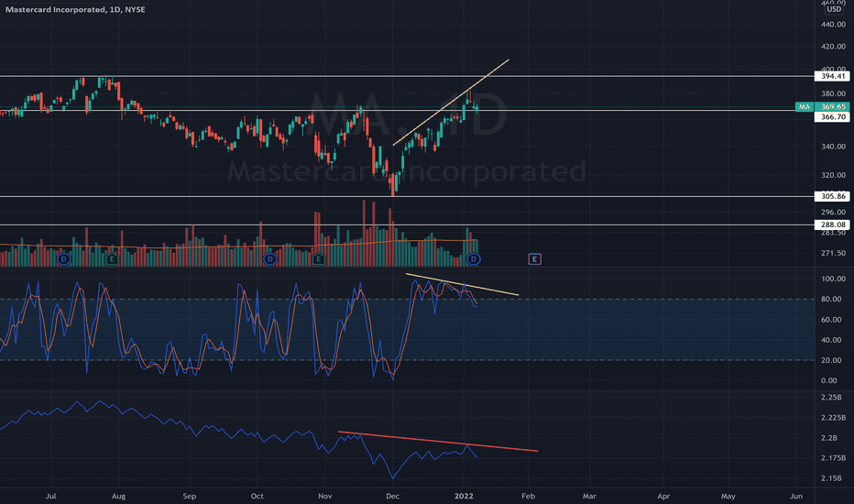Viewport: 854px width, 504px height.
Task: Click the 2.225B volume scale label
Action: coord(833,418)
